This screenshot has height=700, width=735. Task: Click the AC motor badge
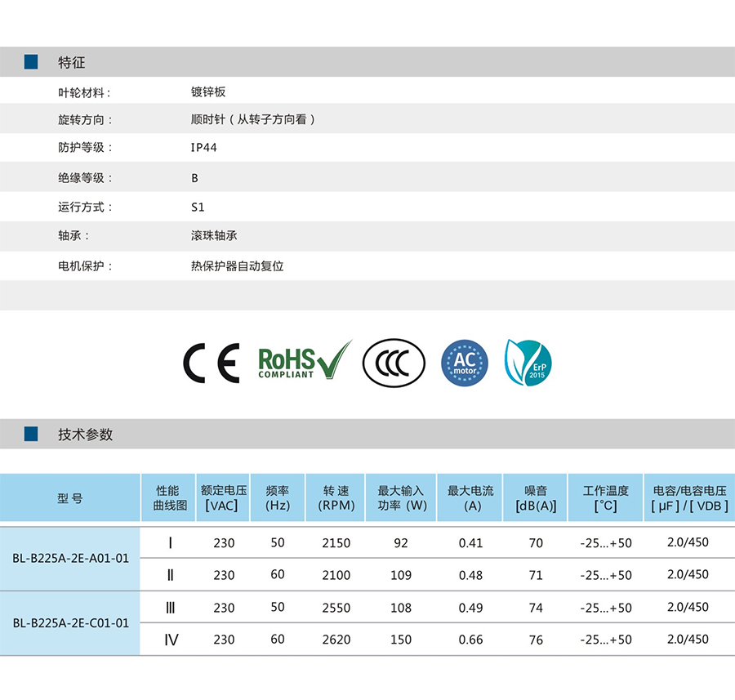(465, 363)
